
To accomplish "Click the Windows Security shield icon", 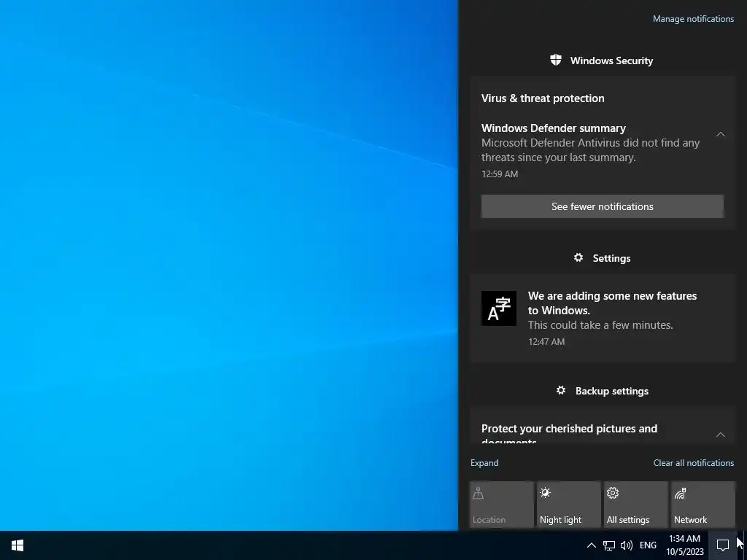I will 555,60.
